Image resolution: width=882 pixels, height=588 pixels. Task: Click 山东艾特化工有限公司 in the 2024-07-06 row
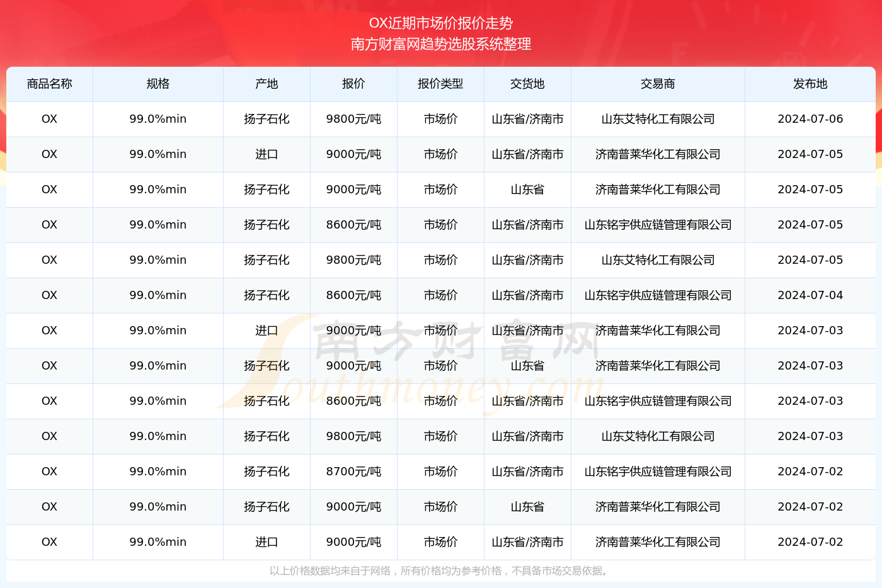(658, 119)
